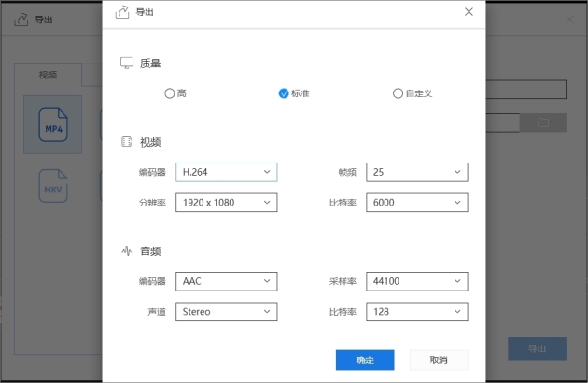Open the 分辨率 1920 x 1080 dropdown
The width and height of the screenshot is (588, 383).
[x=227, y=203]
